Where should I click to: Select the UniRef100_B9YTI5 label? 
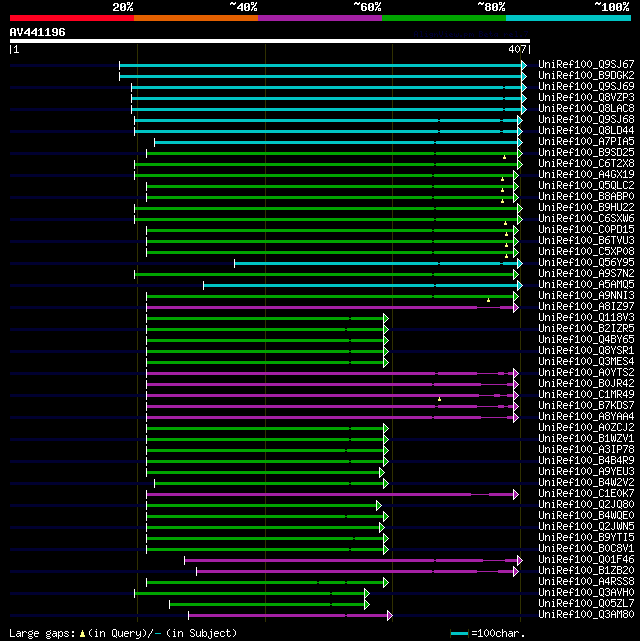click(x=586, y=538)
